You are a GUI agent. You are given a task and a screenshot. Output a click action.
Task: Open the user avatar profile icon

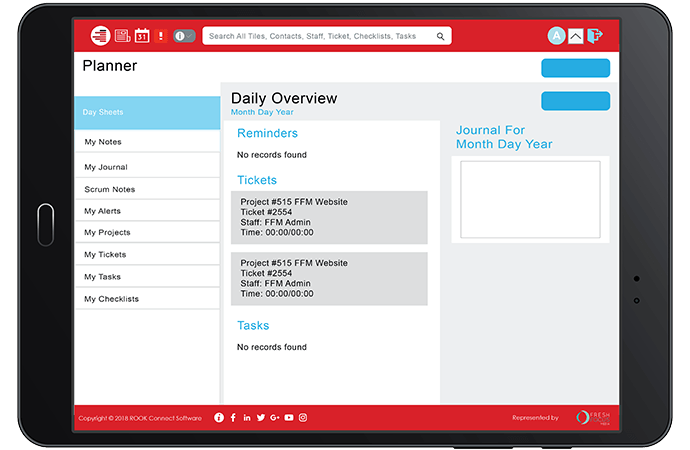pos(557,36)
